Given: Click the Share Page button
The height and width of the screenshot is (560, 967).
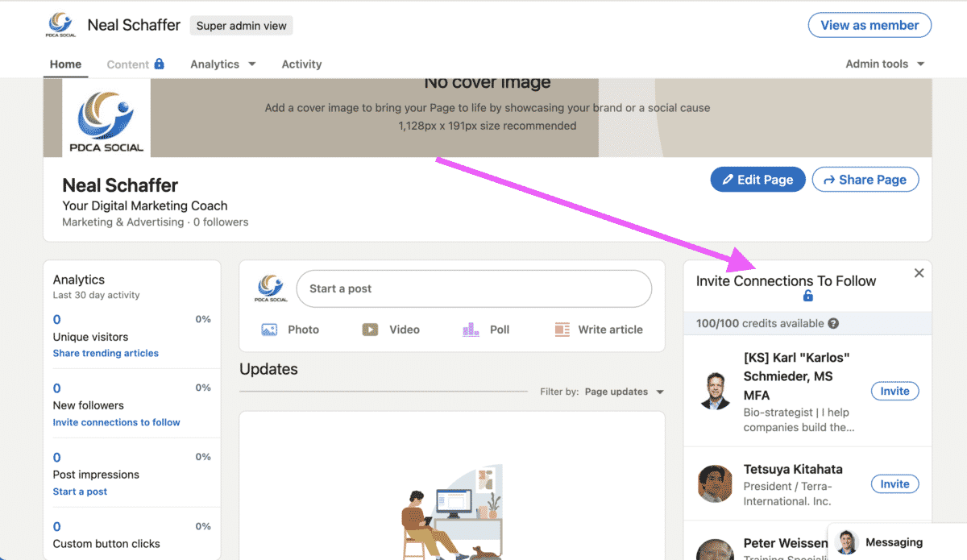Looking at the screenshot, I should click(865, 180).
